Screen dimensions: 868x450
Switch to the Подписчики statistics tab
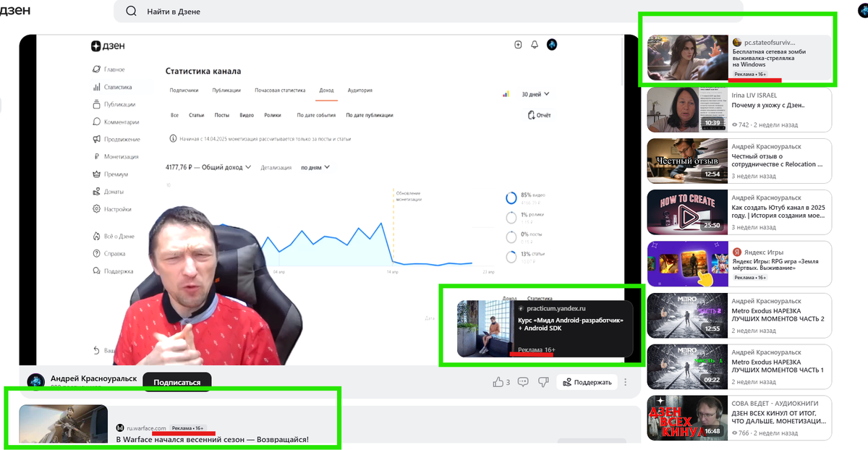(184, 90)
